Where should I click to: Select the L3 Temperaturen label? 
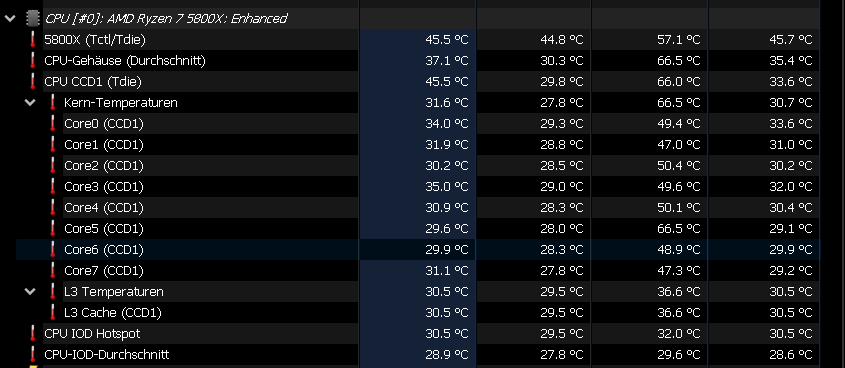click(114, 291)
